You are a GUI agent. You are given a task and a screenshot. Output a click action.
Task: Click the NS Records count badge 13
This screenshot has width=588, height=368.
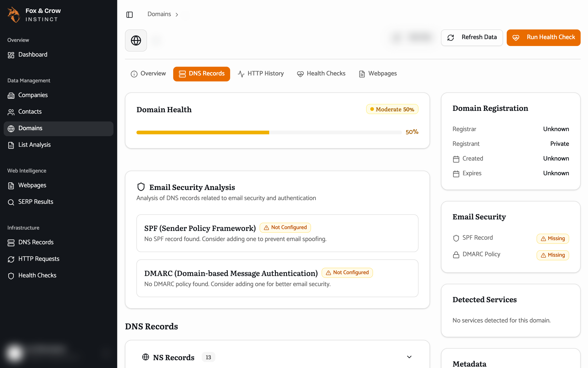coord(208,357)
